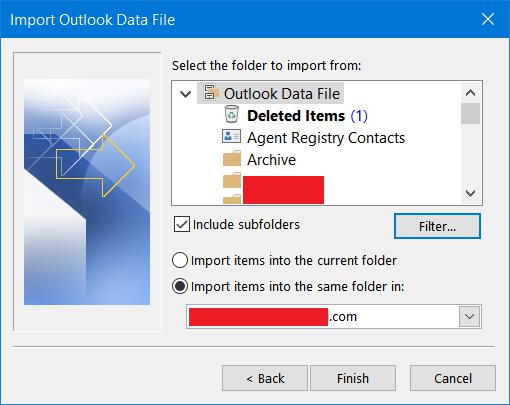Collapse the Outlook Data File tree node

coord(185,94)
